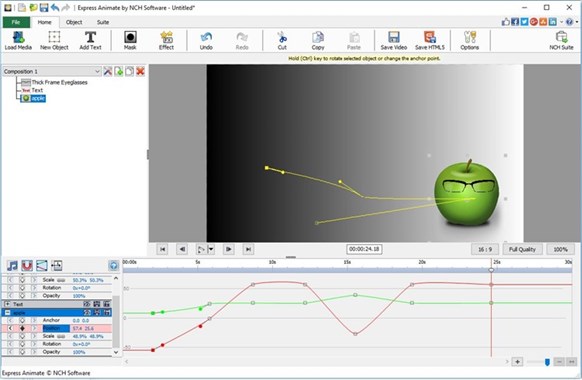Delete composition with red X icon
This screenshot has height=380, width=582.
point(140,71)
